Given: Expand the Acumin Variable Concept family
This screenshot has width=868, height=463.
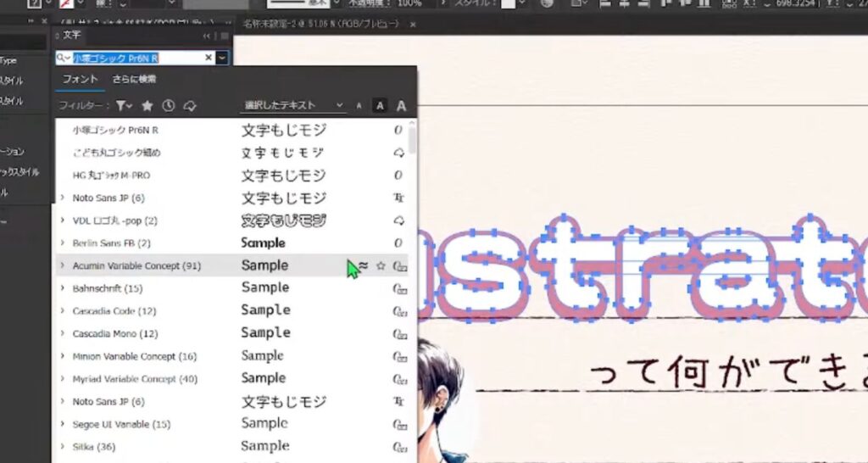Looking at the screenshot, I should coord(63,265).
